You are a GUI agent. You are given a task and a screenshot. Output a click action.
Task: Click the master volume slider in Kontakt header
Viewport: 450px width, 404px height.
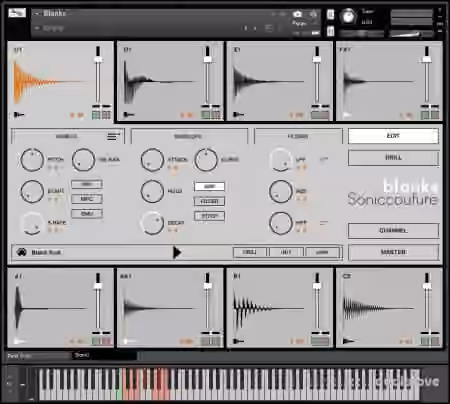(x=412, y=34)
